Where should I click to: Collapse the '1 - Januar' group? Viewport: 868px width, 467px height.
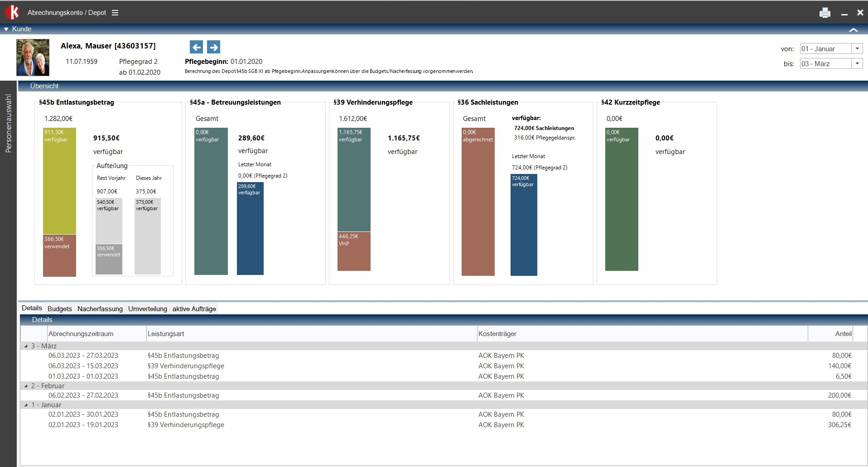tap(26, 405)
